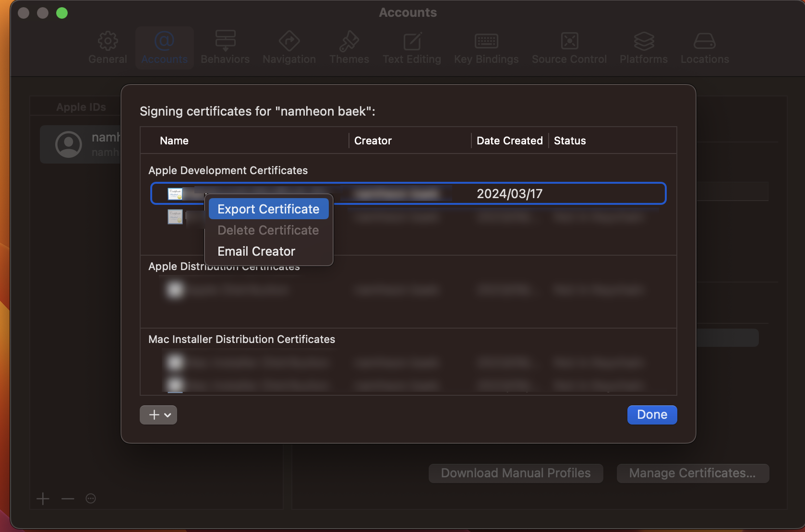The image size is (805, 532).
Task: Choose Delete Certificate in context menu
Action: pos(268,230)
